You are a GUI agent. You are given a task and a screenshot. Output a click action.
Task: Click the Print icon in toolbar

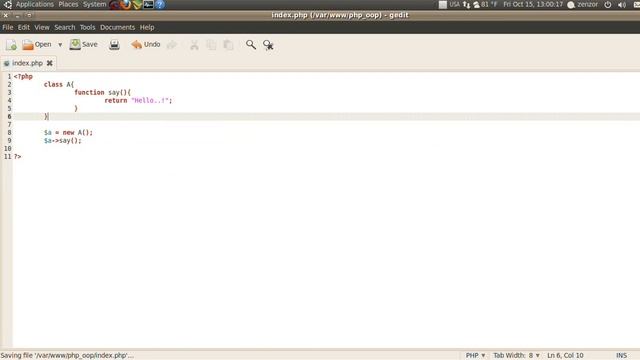(x=114, y=44)
